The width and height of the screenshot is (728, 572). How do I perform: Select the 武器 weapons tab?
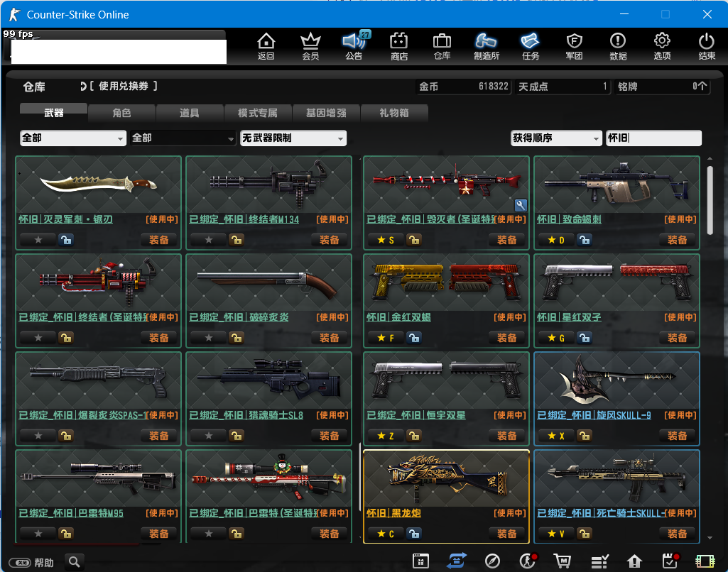53,113
